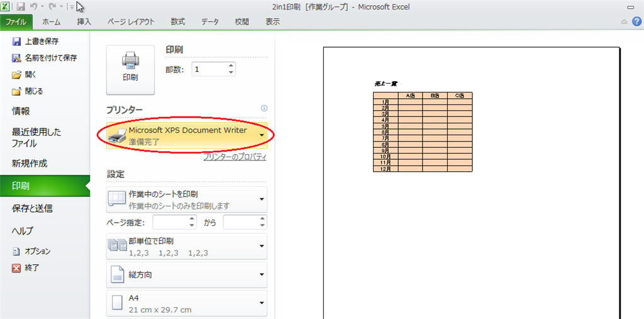This screenshot has width=644, height=319.
Task: Increase the start page with up arrow
Action: pyautogui.click(x=192, y=219)
